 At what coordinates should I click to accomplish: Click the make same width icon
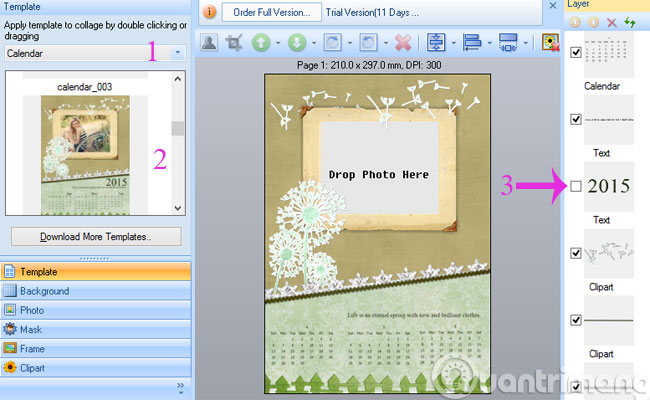(508, 43)
